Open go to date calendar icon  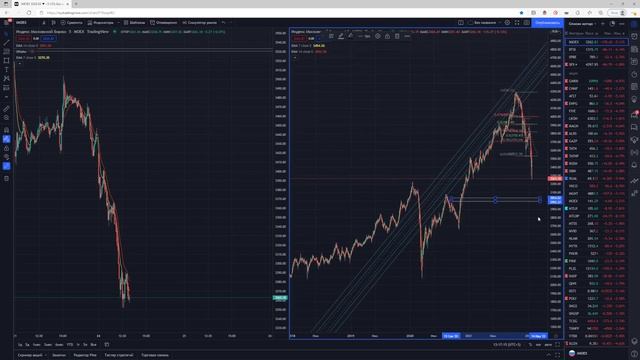(x=107, y=345)
